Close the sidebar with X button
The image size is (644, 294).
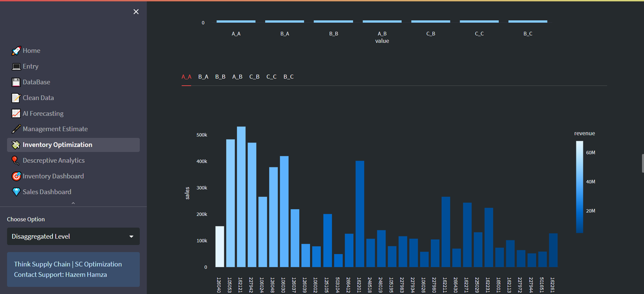tap(136, 12)
